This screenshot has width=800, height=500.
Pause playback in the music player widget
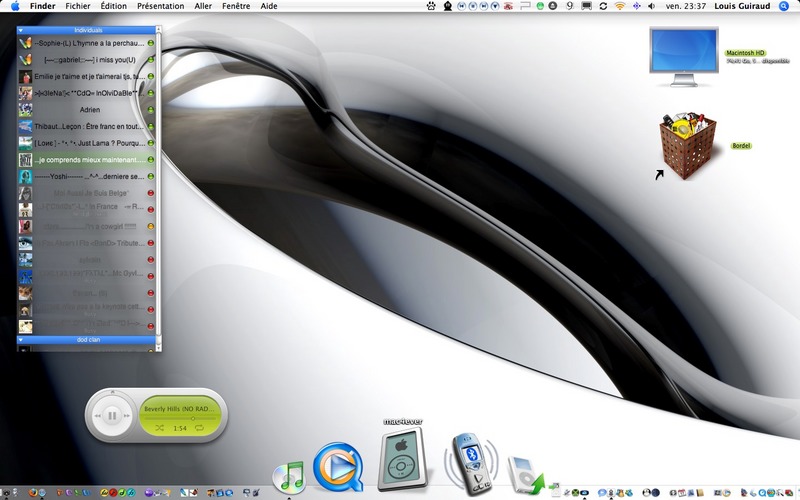(x=114, y=414)
